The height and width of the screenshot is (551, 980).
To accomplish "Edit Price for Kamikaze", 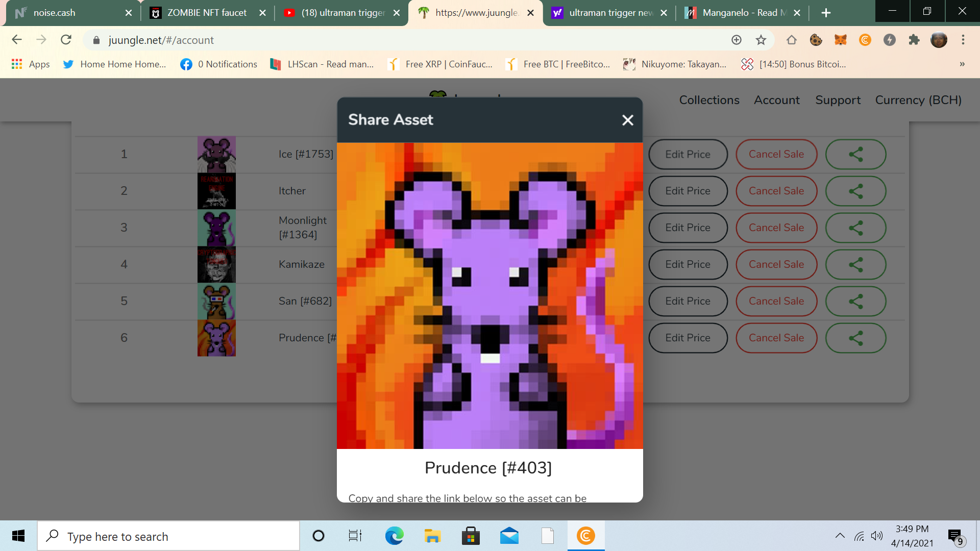I will point(688,264).
